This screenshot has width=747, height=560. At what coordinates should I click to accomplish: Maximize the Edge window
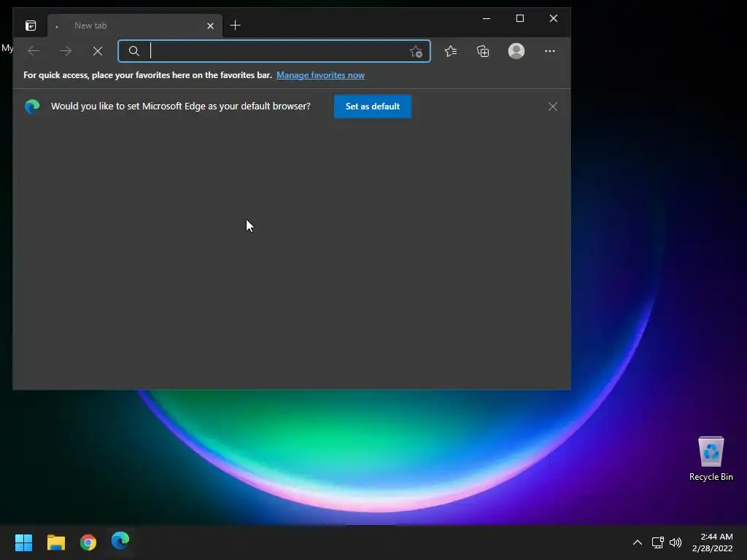click(519, 18)
